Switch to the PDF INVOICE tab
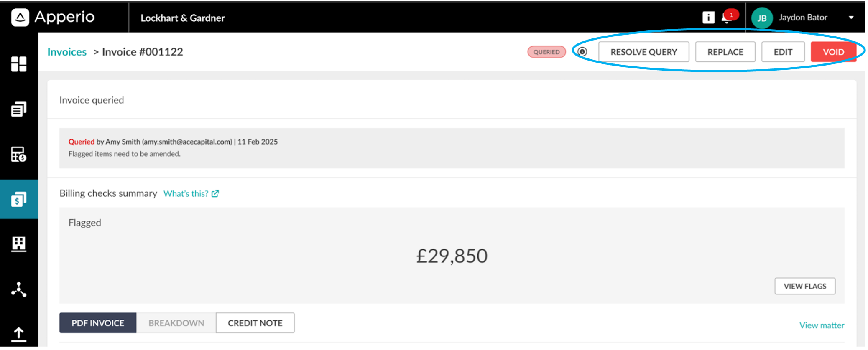Viewport: 868px width, 350px height. click(x=98, y=323)
